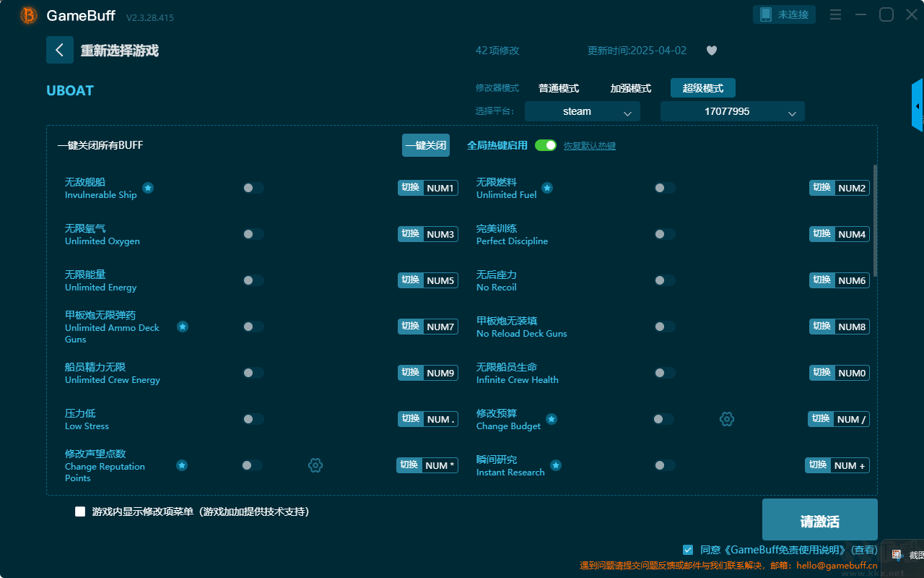Switch on No Recoil
The width and height of the screenshot is (924, 578).
(665, 280)
